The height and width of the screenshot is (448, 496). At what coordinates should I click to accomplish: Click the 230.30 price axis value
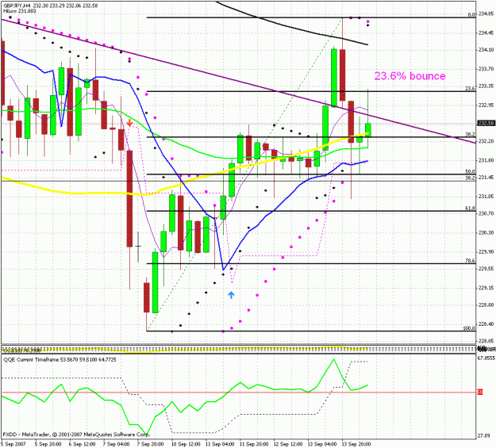[x=486, y=232]
